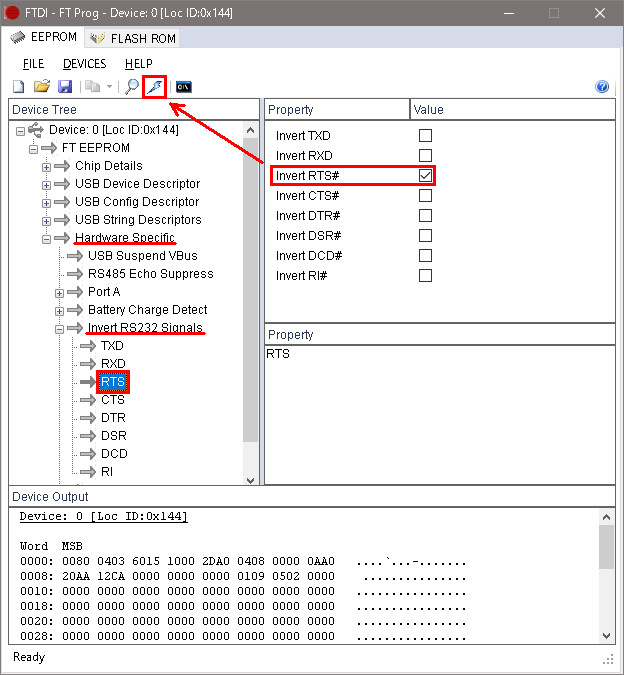624x675 pixels.
Task: Click the arrow icon beside Chip Details
Action: [x=62, y=166]
